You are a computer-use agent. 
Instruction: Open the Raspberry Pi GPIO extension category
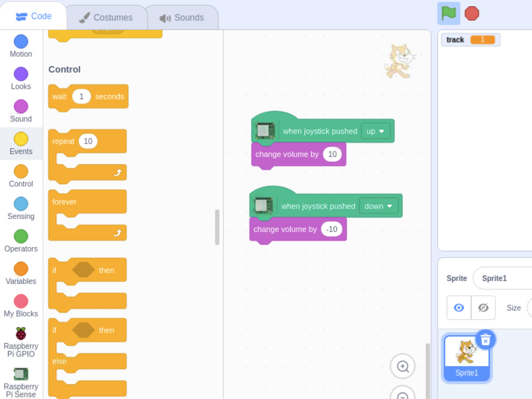(x=21, y=342)
